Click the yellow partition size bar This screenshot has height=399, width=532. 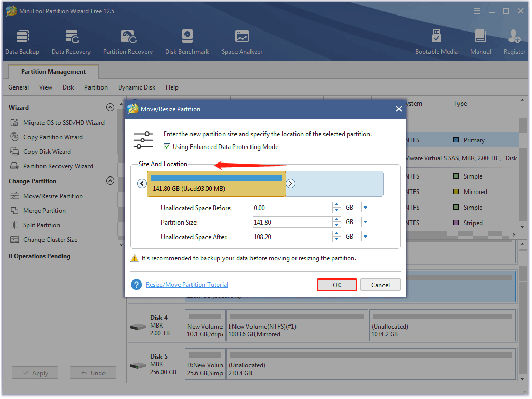coord(216,184)
